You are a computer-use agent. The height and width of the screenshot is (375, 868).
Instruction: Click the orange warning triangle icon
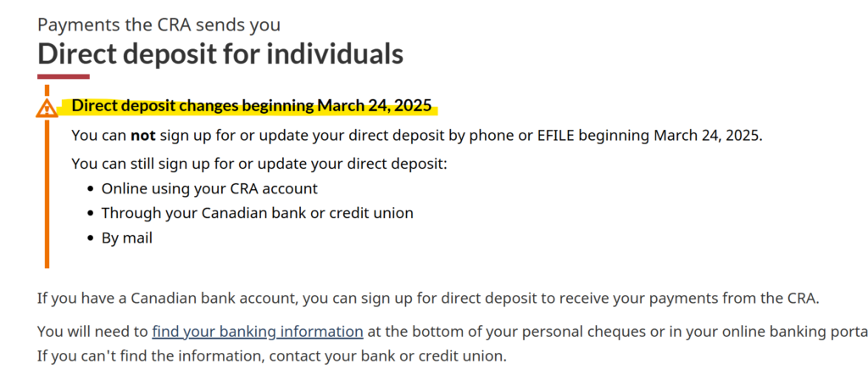coord(47,108)
